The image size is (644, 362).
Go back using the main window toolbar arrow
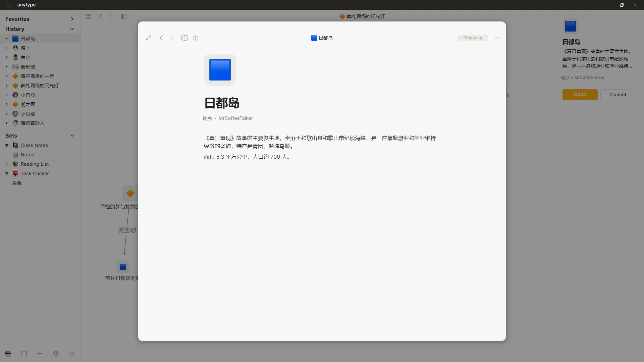click(x=101, y=16)
